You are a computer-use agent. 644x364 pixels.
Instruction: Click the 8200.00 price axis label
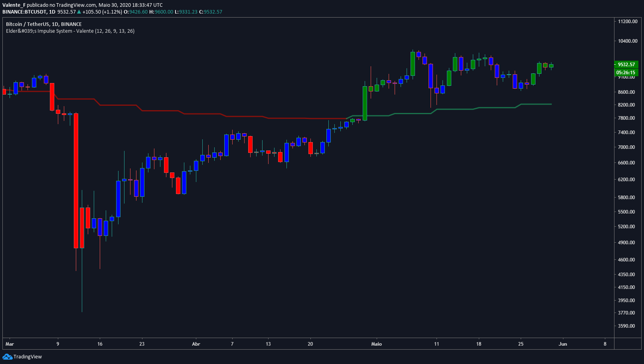tap(626, 105)
